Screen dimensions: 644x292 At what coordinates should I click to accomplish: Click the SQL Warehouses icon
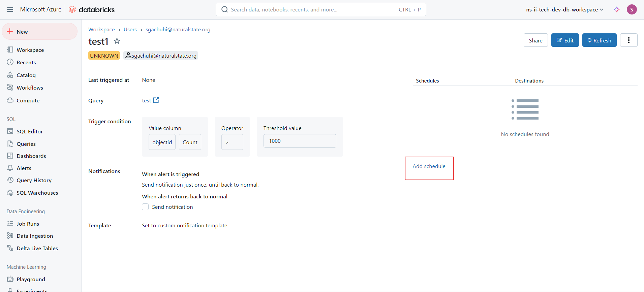tap(10, 193)
